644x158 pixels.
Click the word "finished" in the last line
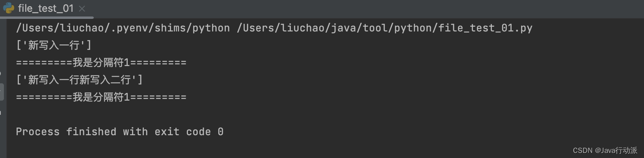91,132
